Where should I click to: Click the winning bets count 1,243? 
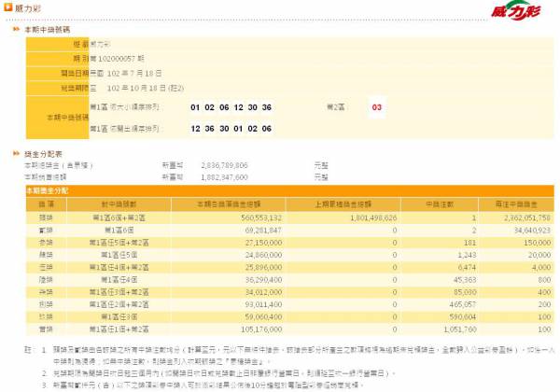click(x=468, y=255)
